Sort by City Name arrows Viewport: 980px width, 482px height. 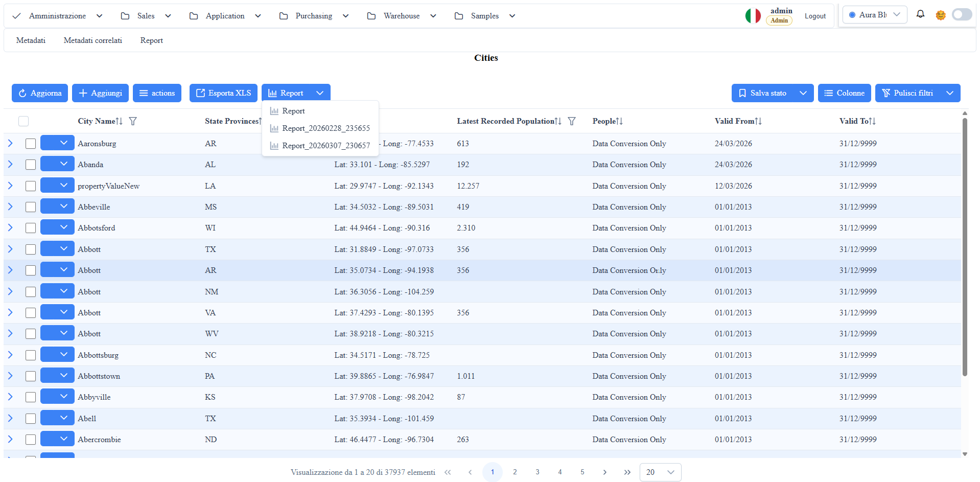[119, 121]
